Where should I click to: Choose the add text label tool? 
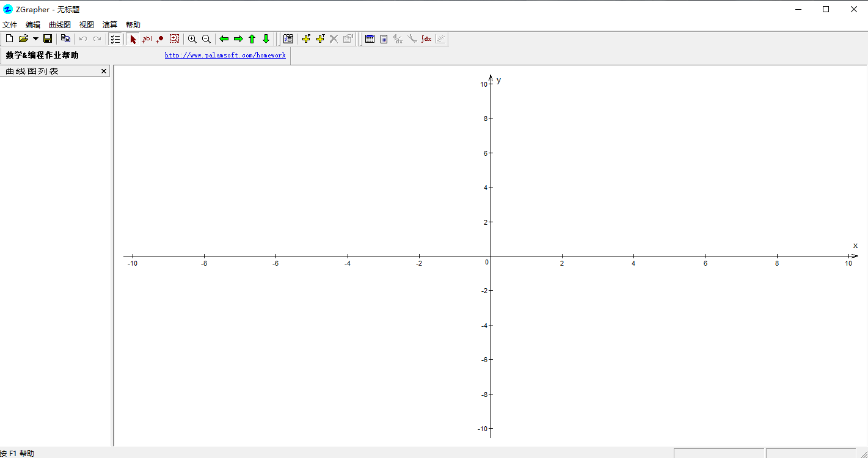tap(147, 39)
